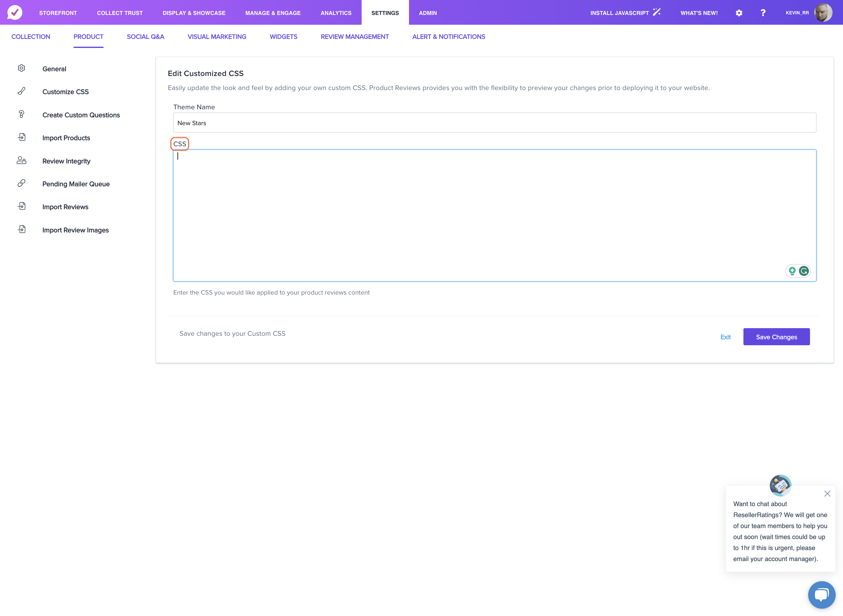Open the Manage & Engage menu
Viewport: 843px width, 616px height.
point(273,13)
